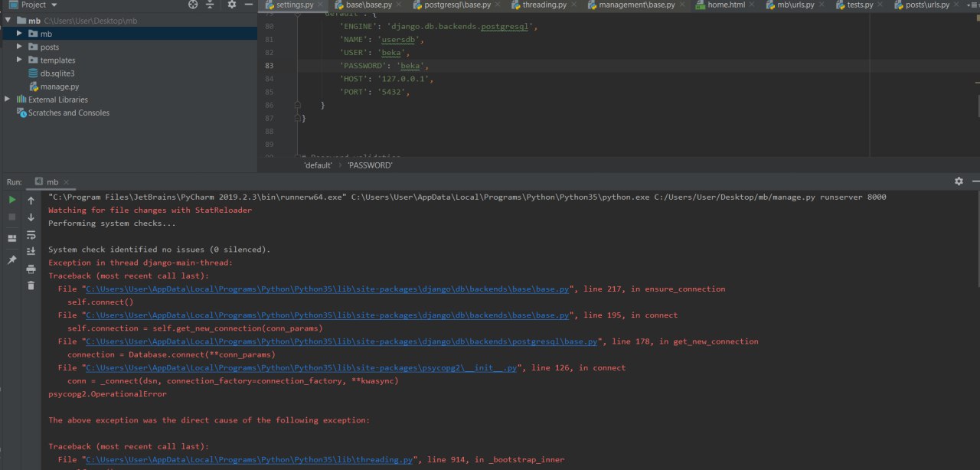Close the mb Run tab
Viewport: 980px width, 470px height.
(x=67, y=182)
